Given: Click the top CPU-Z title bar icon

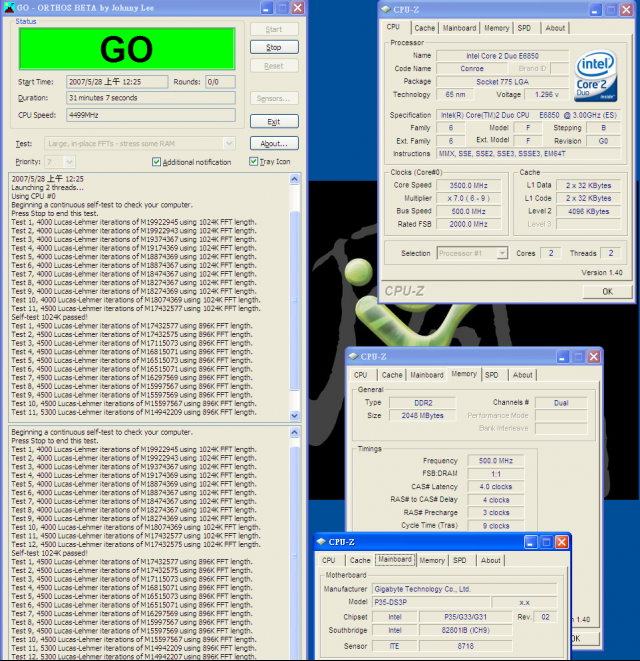Looking at the screenshot, I should click(385, 9).
